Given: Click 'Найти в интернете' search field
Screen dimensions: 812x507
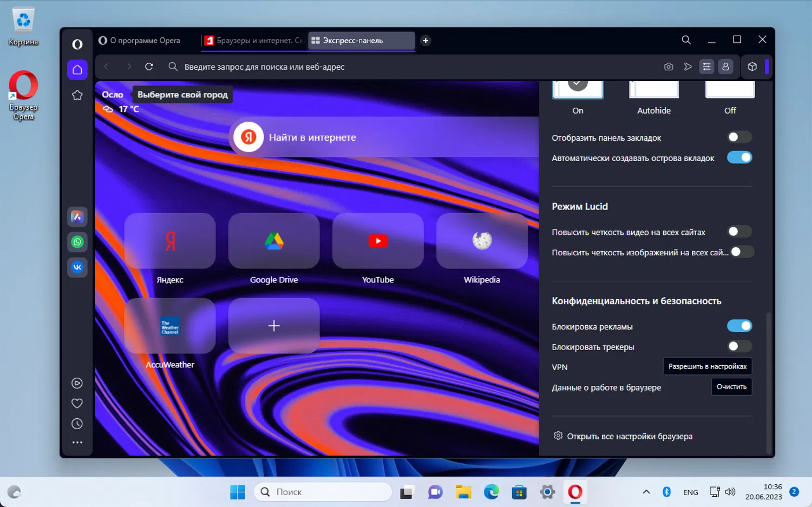Looking at the screenshot, I should click(384, 137).
